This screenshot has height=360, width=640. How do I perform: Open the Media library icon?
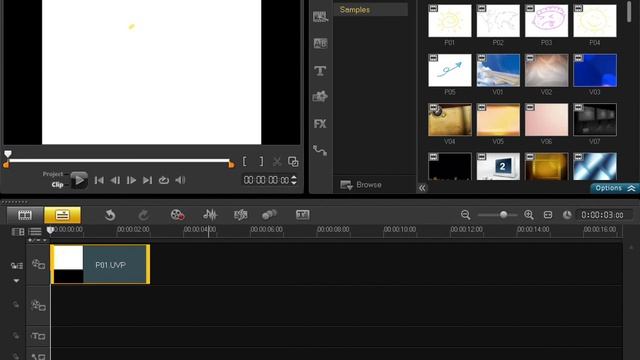(320, 17)
